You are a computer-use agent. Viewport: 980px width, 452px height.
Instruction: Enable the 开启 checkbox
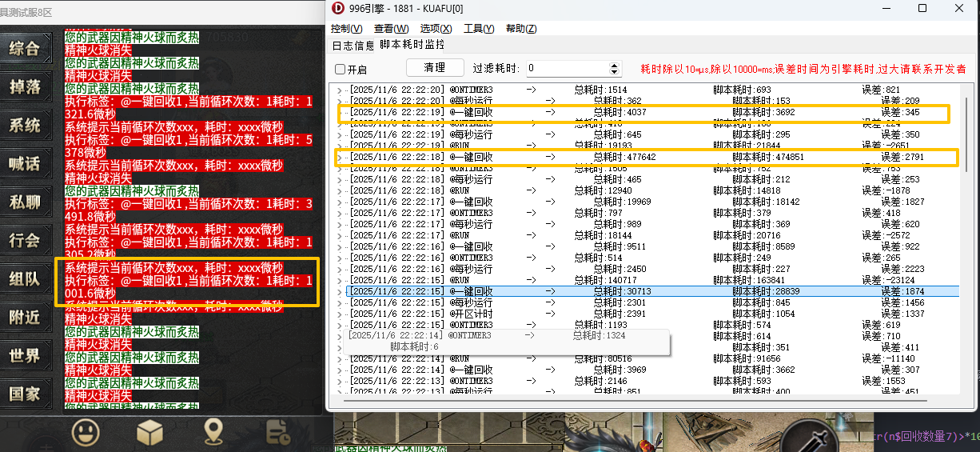click(341, 70)
